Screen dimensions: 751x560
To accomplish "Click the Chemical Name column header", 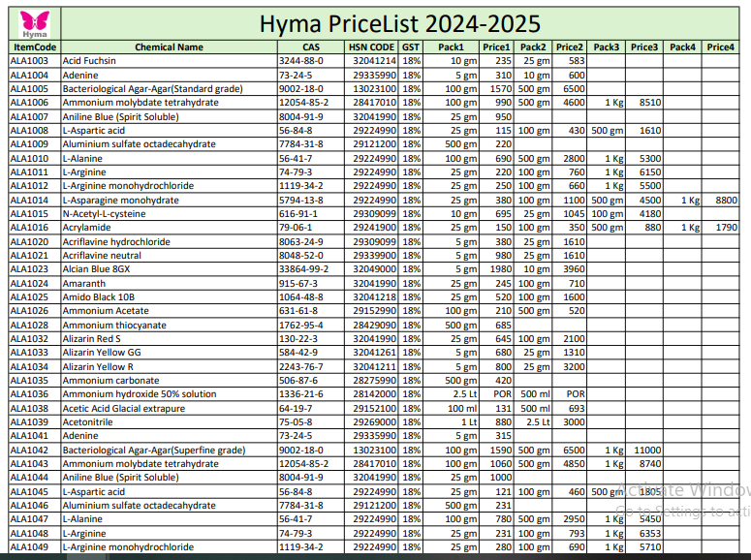I will click(x=169, y=47).
